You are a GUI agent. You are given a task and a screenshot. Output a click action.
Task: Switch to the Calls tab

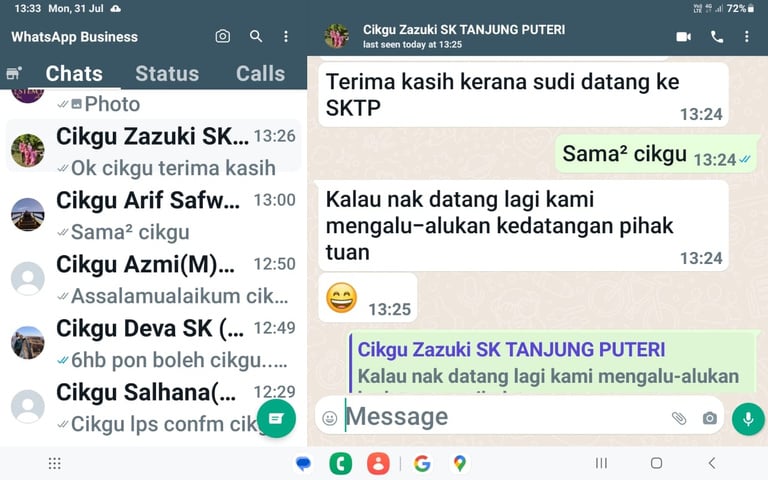260,73
